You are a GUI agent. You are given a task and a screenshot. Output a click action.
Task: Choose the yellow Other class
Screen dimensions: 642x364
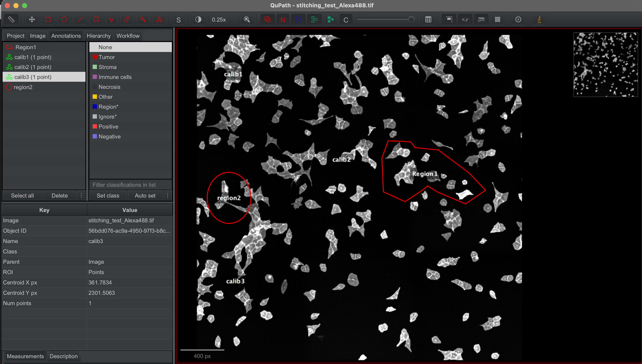click(130, 97)
